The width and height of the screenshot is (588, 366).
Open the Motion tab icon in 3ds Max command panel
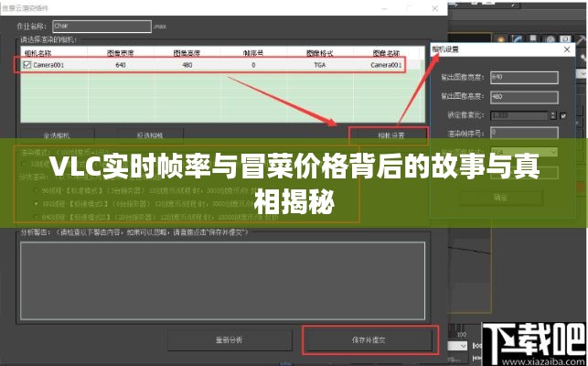click(x=550, y=39)
